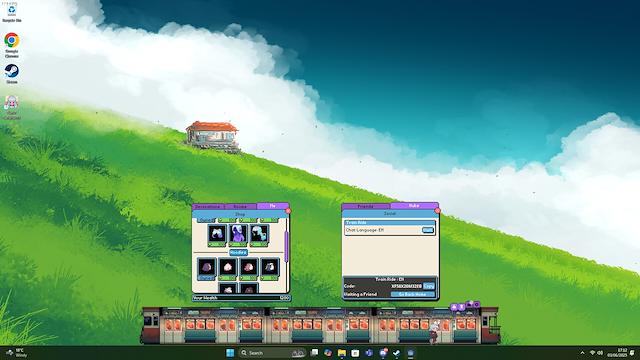
Task: Click the taskbar Search box
Action: click(272, 353)
